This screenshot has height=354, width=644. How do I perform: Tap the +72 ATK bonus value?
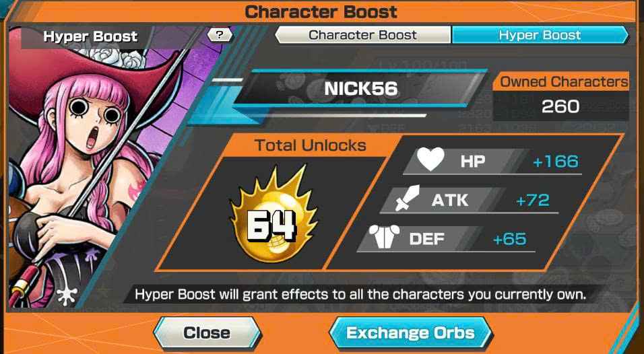coord(533,201)
